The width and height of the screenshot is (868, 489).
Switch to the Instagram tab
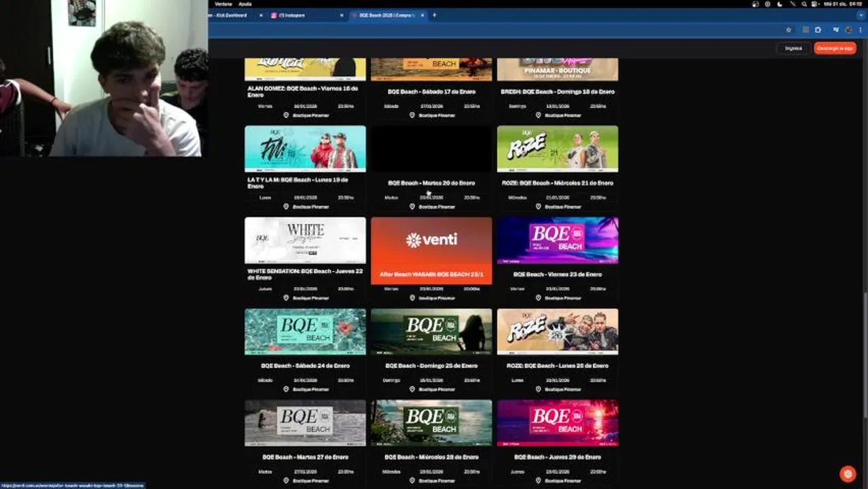click(306, 15)
